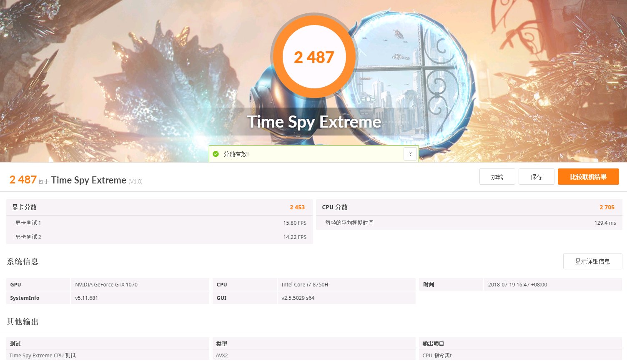The height and width of the screenshot is (364, 627).
Task: Open 比较联机结果 to compare results online
Action: pos(588,177)
